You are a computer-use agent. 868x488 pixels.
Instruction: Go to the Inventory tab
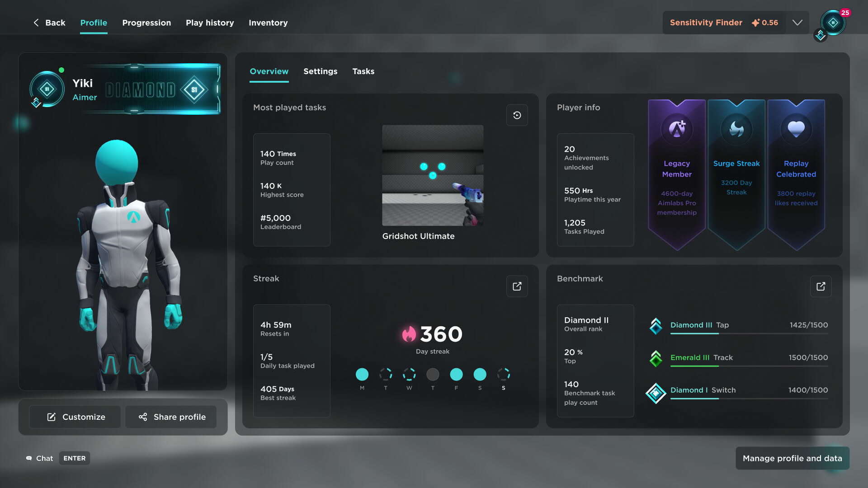pos(268,23)
